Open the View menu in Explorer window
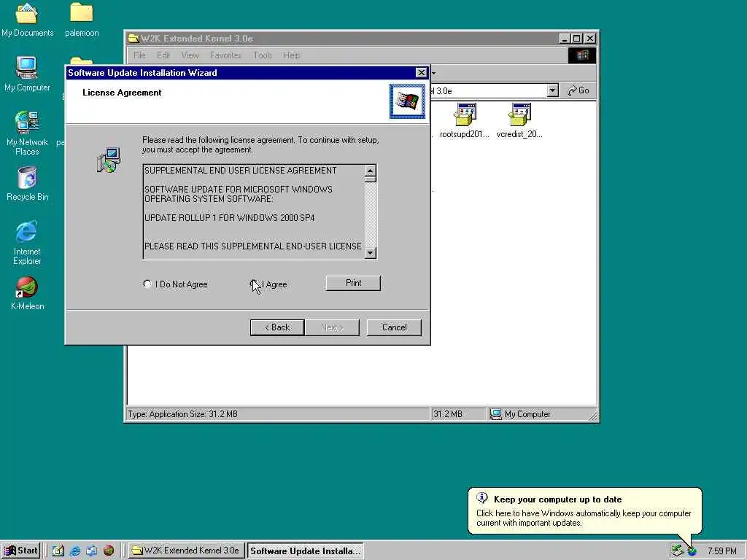 pyautogui.click(x=190, y=55)
